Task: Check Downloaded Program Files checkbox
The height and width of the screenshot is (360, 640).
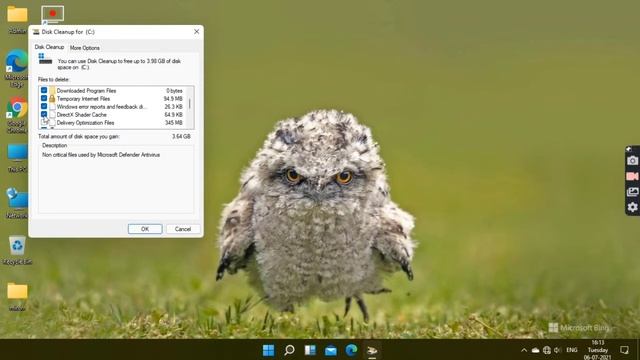Action: (44, 90)
